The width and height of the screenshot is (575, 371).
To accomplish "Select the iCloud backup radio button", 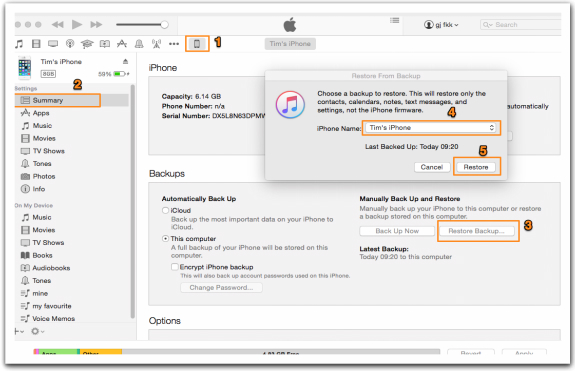I will (166, 210).
